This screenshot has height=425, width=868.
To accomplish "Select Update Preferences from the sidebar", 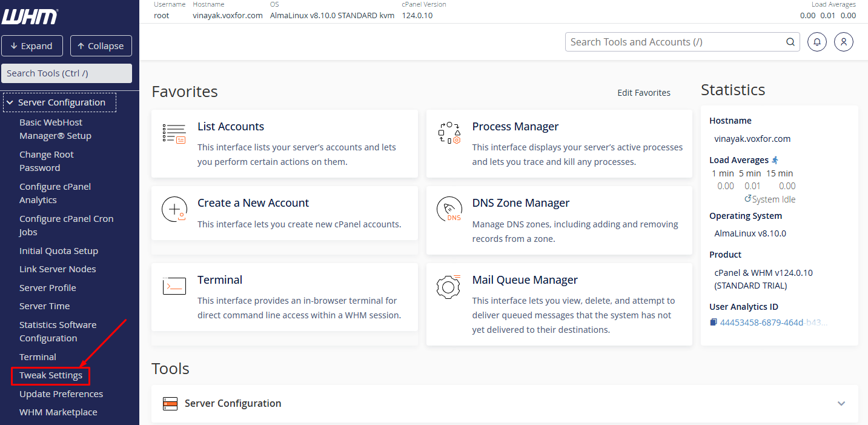I will pyautogui.click(x=61, y=393).
